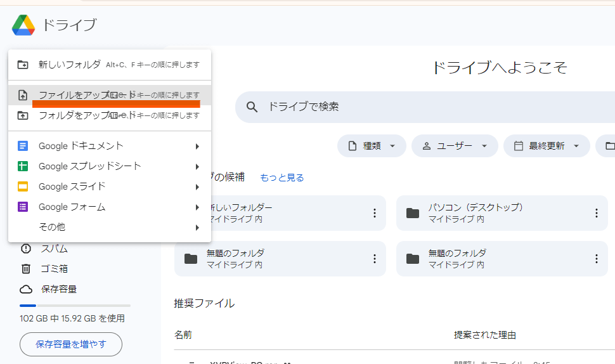Expand the Google スプレッドシート submenu arrow
615x364 pixels.
click(x=197, y=167)
